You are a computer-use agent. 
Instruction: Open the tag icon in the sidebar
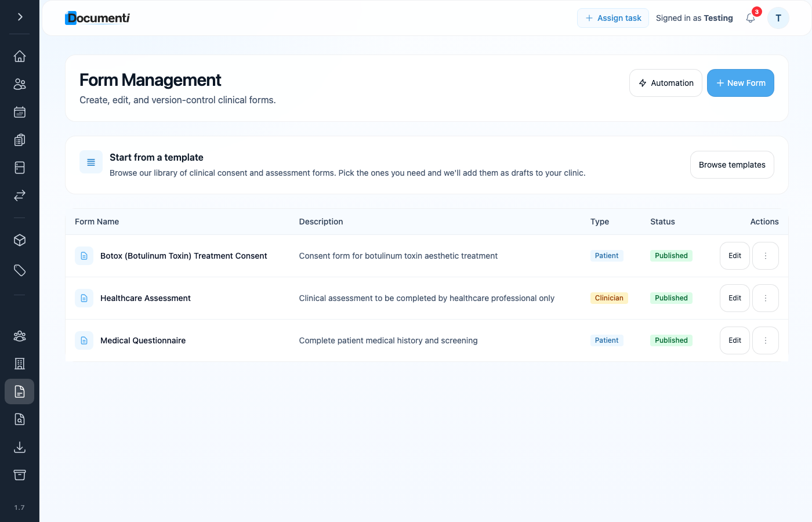20,270
